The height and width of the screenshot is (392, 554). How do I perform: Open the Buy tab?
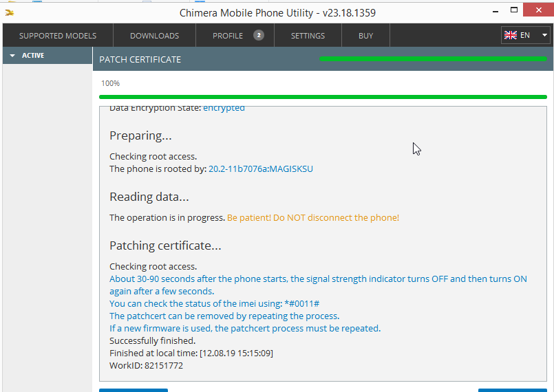point(365,36)
